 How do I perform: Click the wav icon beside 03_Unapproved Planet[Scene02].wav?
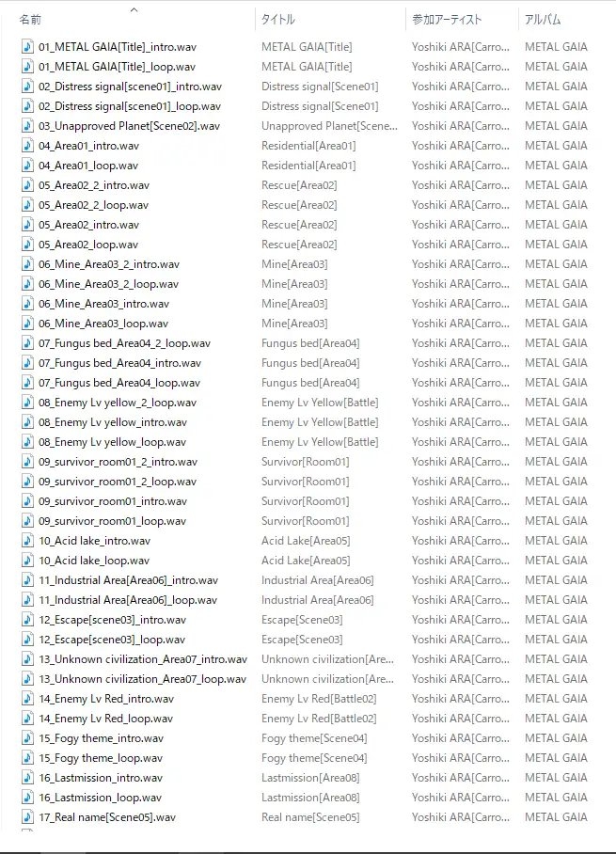27,126
